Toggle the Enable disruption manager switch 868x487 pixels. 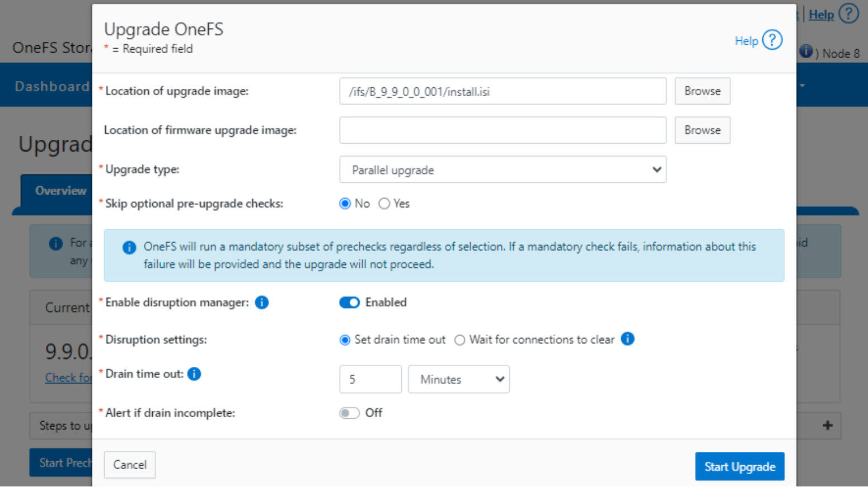pyautogui.click(x=349, y=302)
